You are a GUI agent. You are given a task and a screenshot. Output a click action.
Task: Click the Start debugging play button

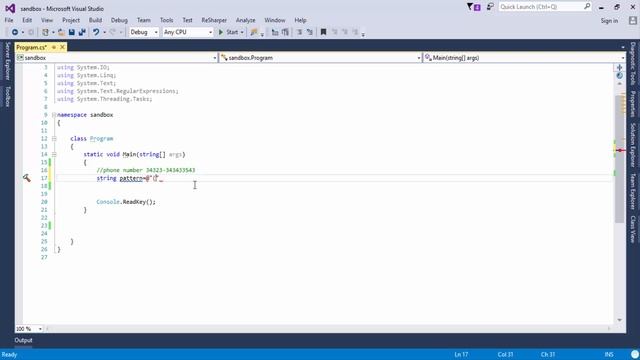click(x=221, y=32)
